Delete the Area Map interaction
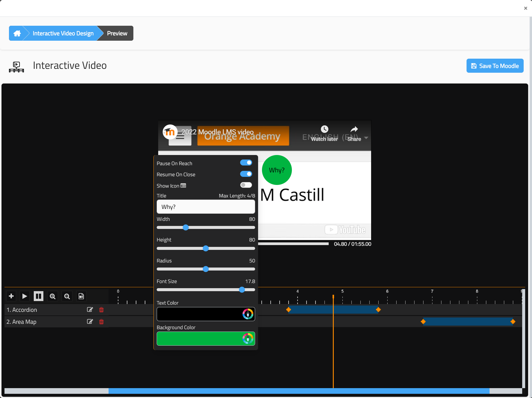This screenshot has width=532, height=398. pos(101,322)
